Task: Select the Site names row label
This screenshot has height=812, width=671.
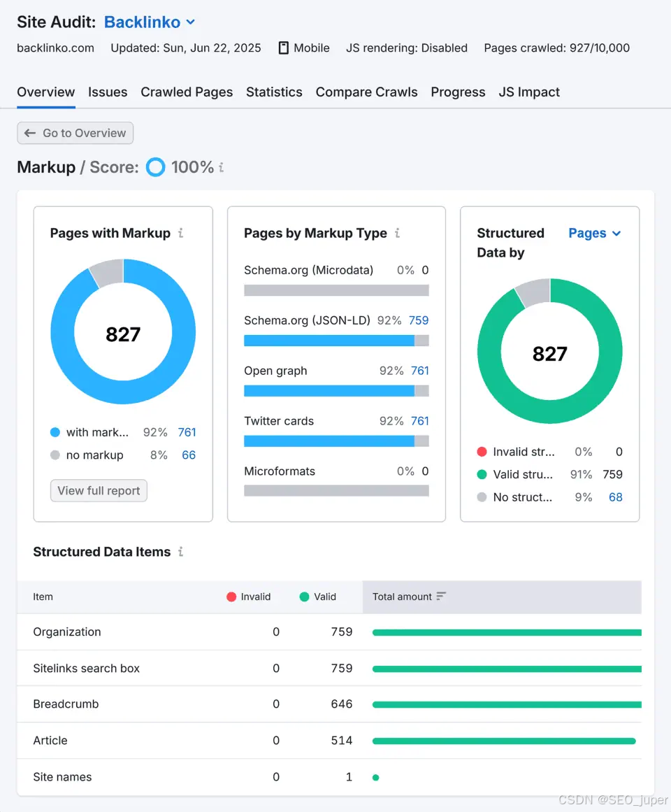Action: point(62,777)
